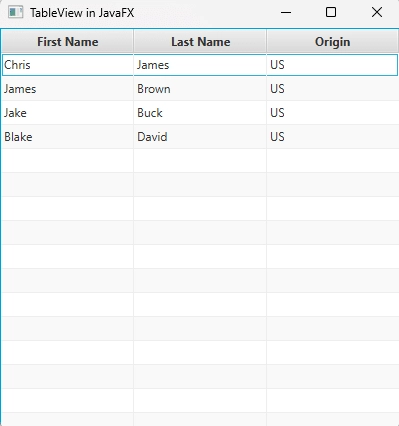Select the James last name cell in first row
This screenshot has width=399, height=426.
[200, 65]
